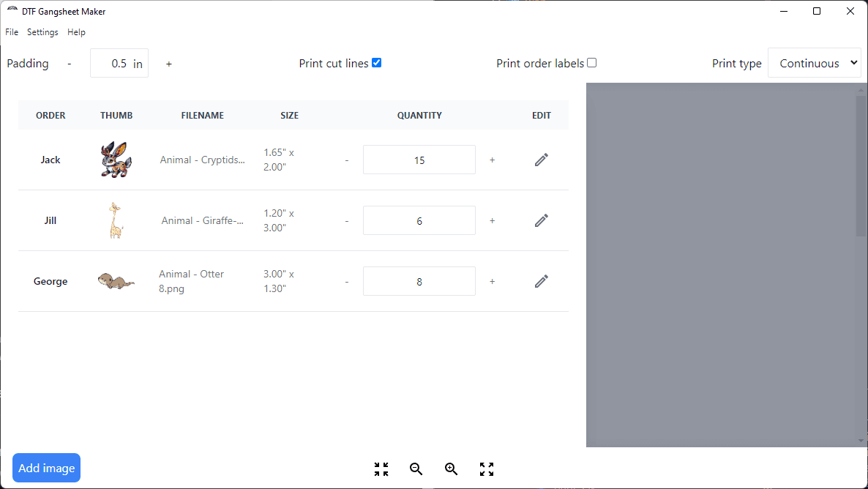Click the zoom out magnifier icon
The width and height of the screenshot is (868, 489).
tap(416, 469)
